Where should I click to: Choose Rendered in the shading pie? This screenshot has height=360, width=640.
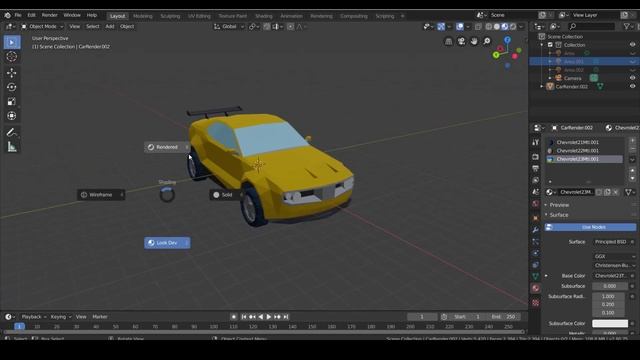click(167, 147)
